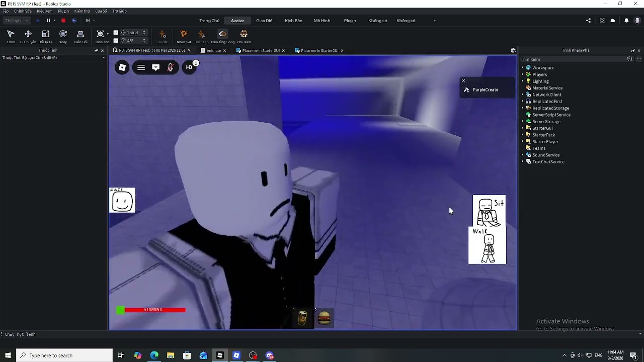Viewport: 644px width, 362px height.
Task: Click the explorer Tìm kiếm search field
Action: (x=573, y=59)
